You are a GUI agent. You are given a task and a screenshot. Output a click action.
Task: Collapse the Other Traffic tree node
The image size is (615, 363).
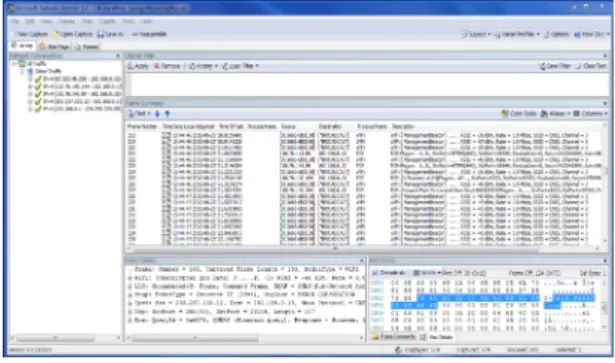(x=22, y=71)
